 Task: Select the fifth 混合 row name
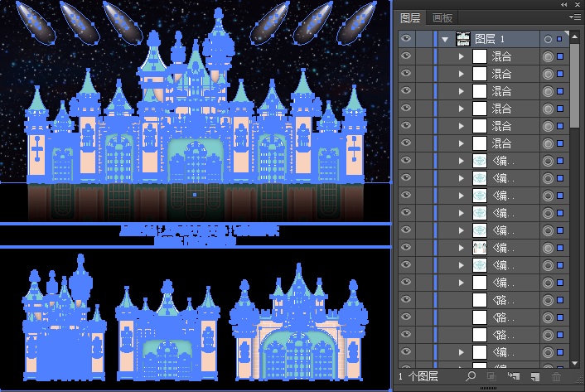[501, 126]
